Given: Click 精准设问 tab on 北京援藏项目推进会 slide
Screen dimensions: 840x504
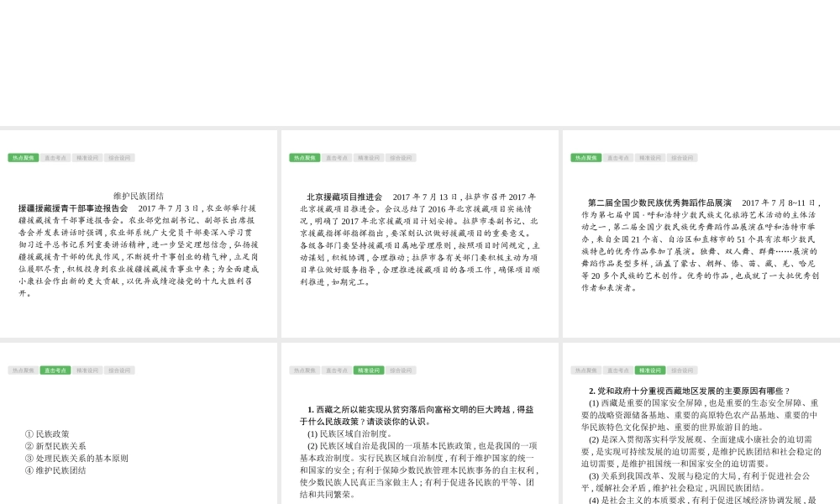Looking at the screenshot, I should coord(369,158).
